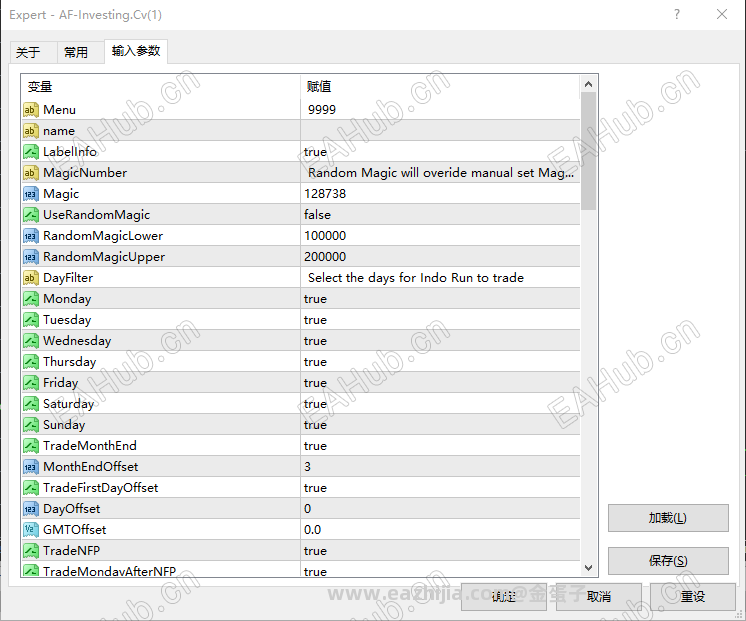Click the LabelInfo true value
This screenshot has height=621, width=746.
point(315,152)
